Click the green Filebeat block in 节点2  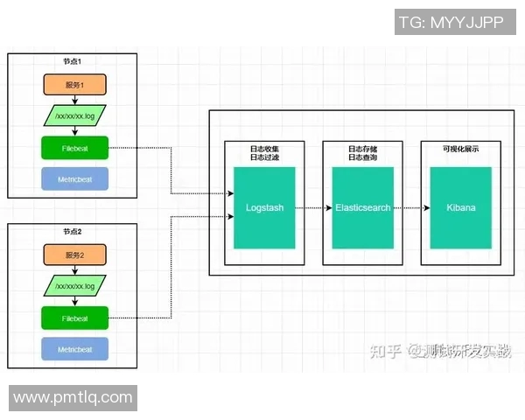(75, 318)
